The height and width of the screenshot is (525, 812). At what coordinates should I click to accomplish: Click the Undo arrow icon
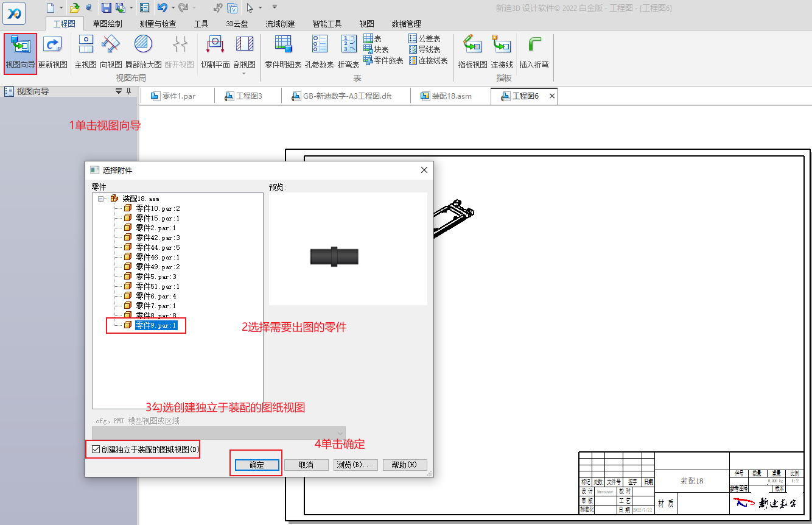click(x=162, y=8)
